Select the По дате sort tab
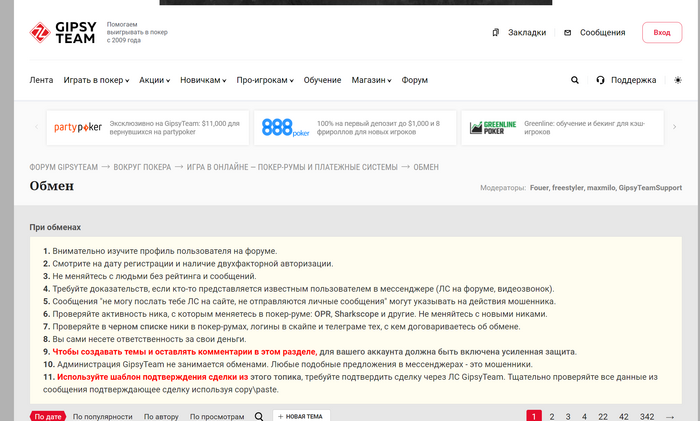This screenshot has width=700, height=421. pos(48,416)
